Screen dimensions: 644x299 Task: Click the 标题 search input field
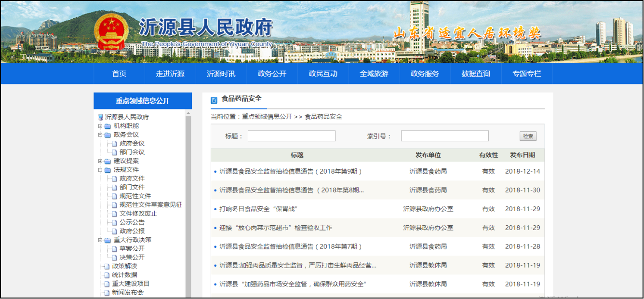pos(291,136)
